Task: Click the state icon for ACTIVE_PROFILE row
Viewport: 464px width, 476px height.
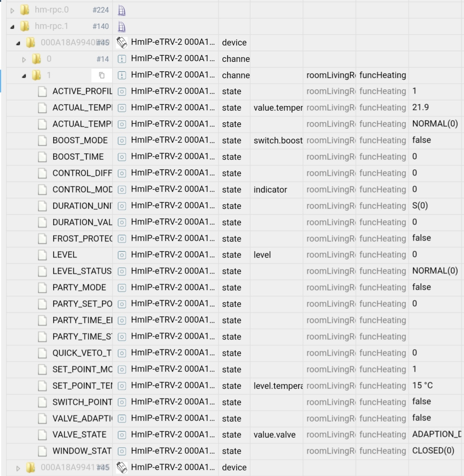Action: (122, 92)
